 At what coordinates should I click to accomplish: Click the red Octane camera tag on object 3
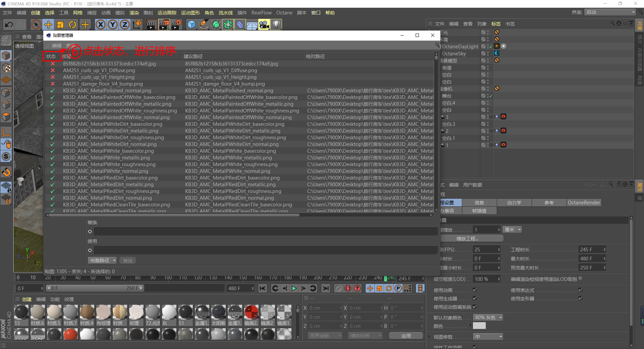click(x=503, y=116)
